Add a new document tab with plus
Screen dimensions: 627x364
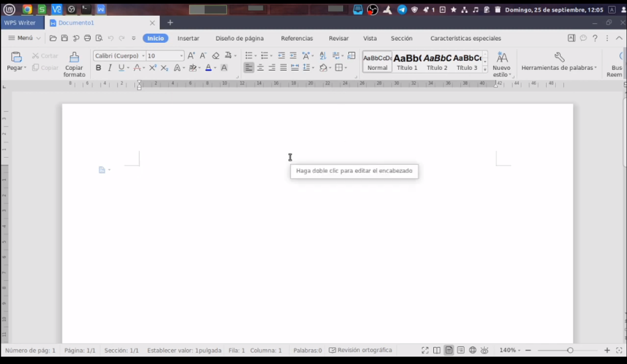[170, 23]
